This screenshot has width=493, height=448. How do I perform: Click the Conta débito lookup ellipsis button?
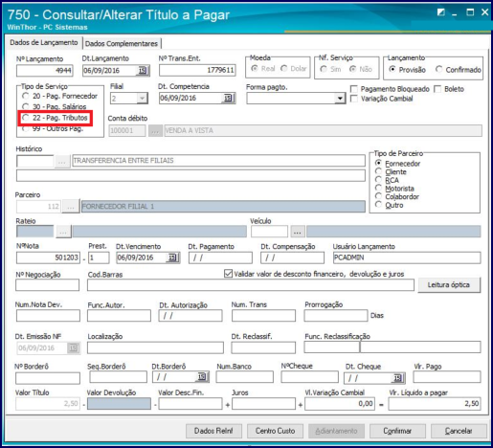[155, 131]
